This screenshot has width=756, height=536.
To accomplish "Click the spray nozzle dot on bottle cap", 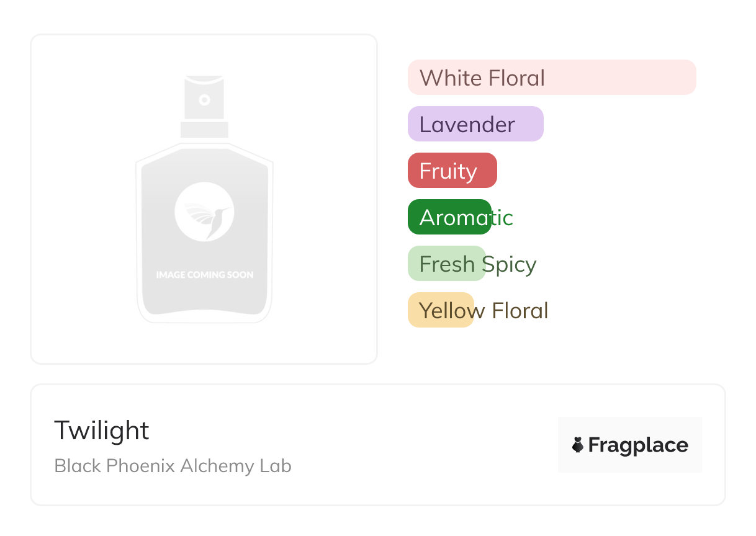I will [204, 100].
